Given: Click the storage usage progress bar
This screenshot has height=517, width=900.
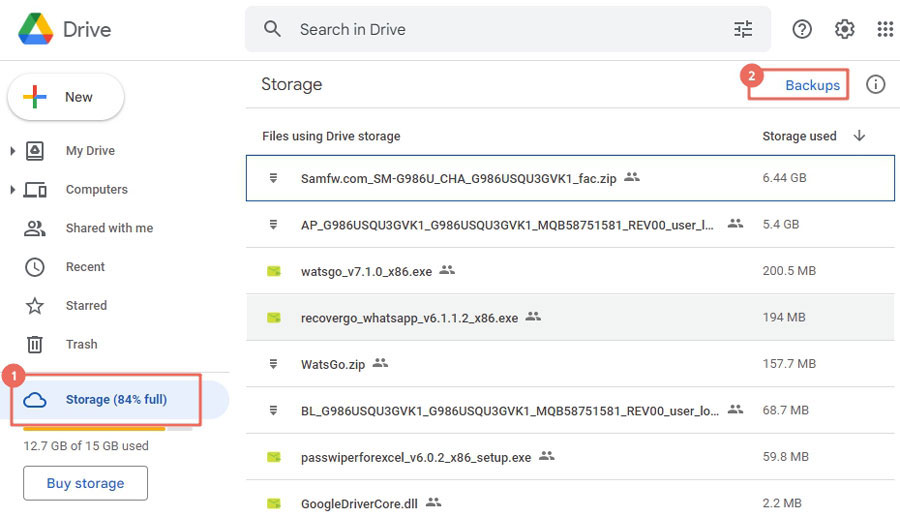Looking at the screenshot, I should (x=108, y=429).
